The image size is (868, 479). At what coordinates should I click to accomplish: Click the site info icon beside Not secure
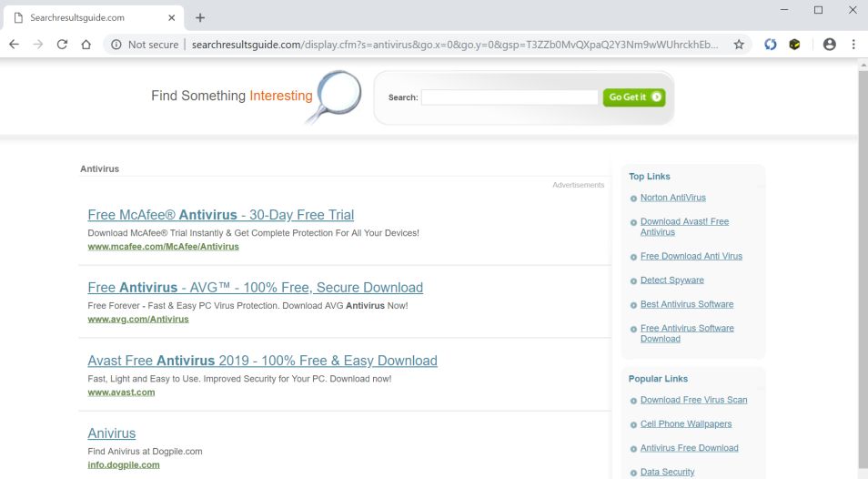pos(116,45)
